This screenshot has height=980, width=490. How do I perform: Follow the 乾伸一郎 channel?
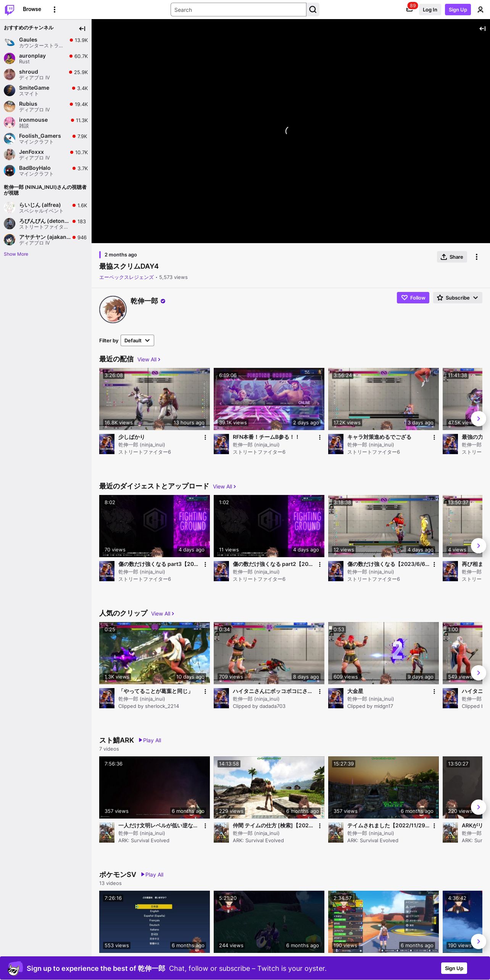(413, 298)
